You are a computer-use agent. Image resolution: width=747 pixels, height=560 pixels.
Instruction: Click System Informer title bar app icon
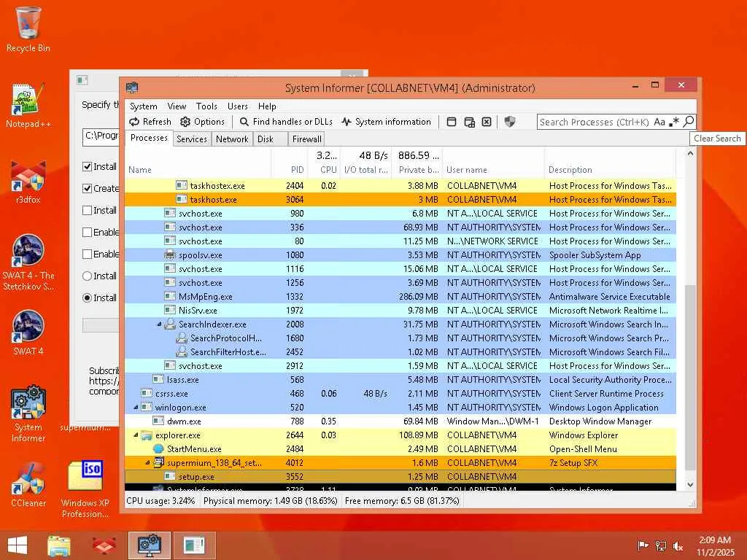pos(132,87)
